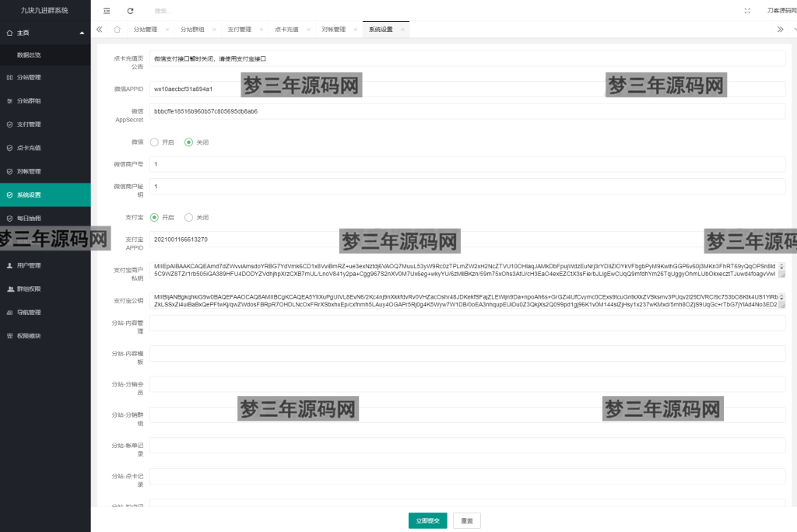Click the fullscreen icon at top right
The width and height of the screenshot is (797, 532).
pyautogui.click(x=747, y=11)
